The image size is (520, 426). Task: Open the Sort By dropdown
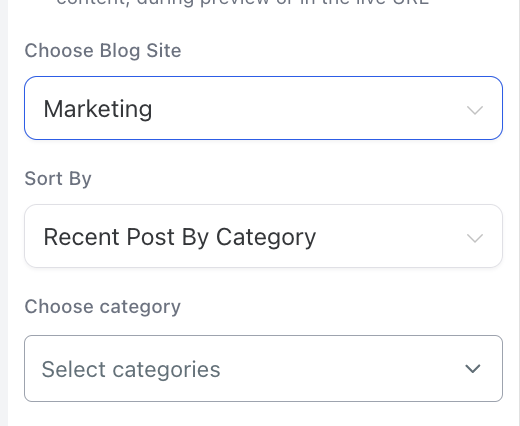[263, 236]
